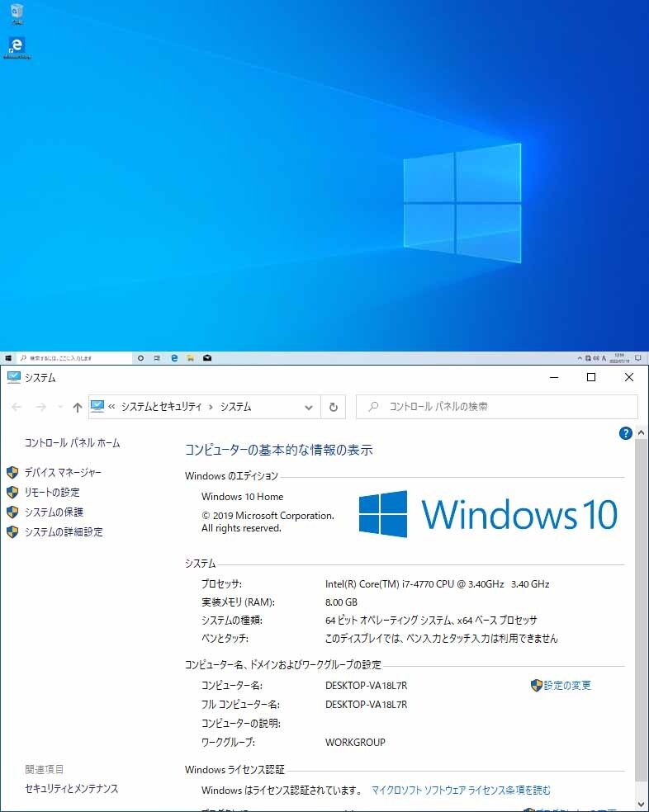Open セキュリティとメンテナンス link
The height and width of the screenshot is (812, 649).
coord(72,789)
